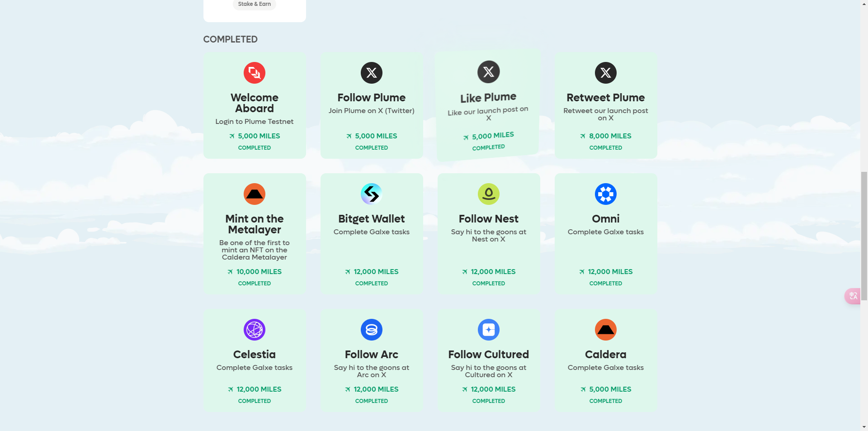Click the Mint on the Metalayer orange icon
This screenshot has height=431, width=868.
(x=255, y=194)
